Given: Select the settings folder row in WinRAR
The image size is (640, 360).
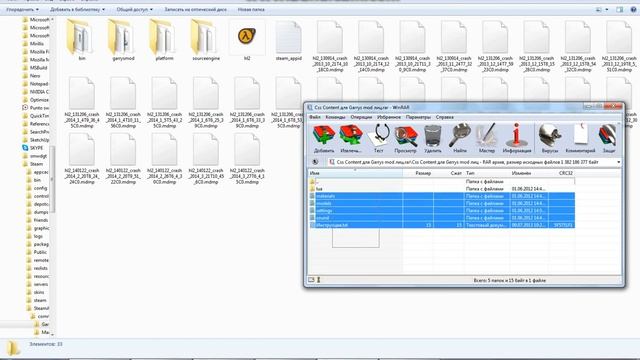Looking at the screenshot, I should coord(442,211).
